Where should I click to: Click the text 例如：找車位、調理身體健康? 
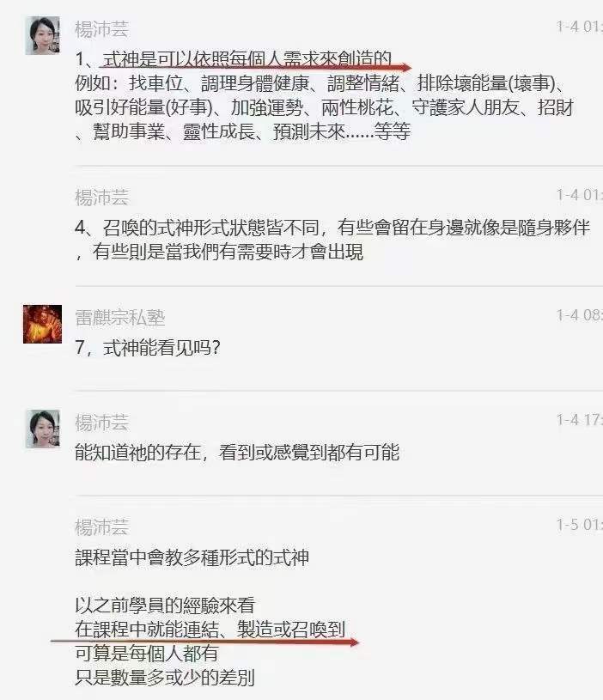(192, 83)
